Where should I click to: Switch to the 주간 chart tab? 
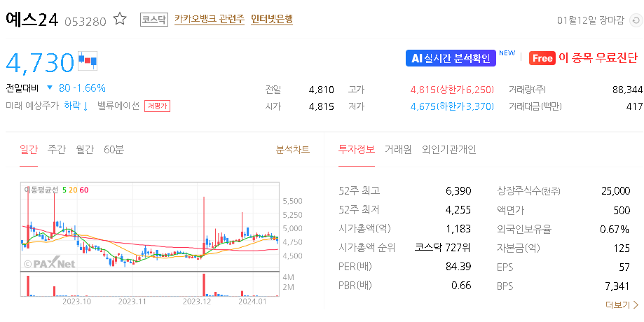pyautogui.click(x=56, y=150)
